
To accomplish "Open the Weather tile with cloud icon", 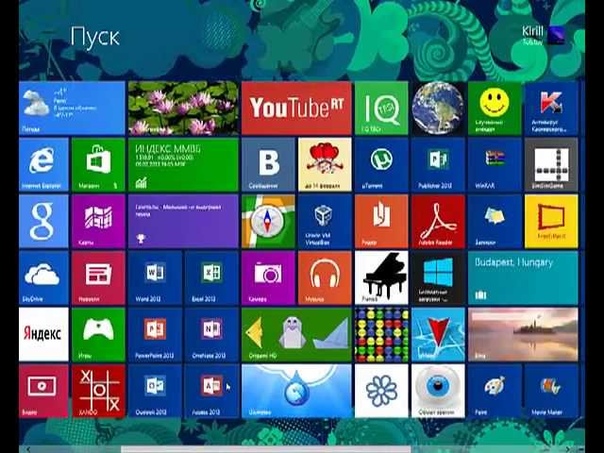I will [72, 108].
